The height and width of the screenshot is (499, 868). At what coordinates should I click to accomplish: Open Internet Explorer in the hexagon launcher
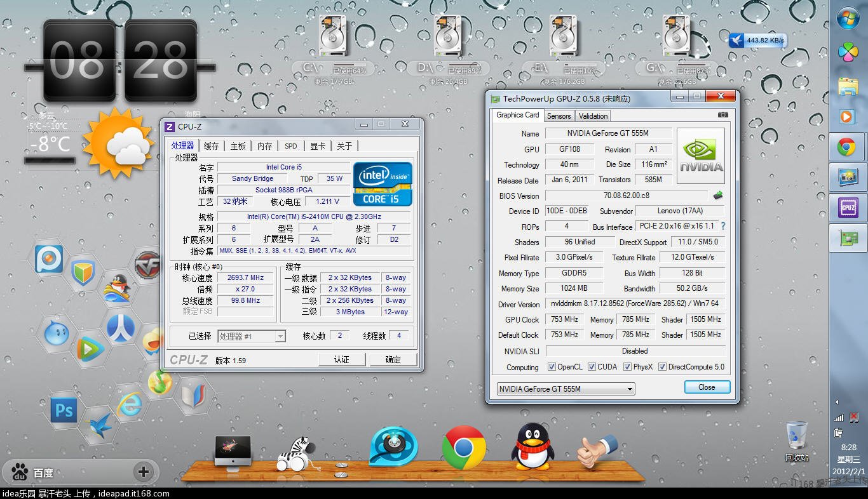pos(129,404)
